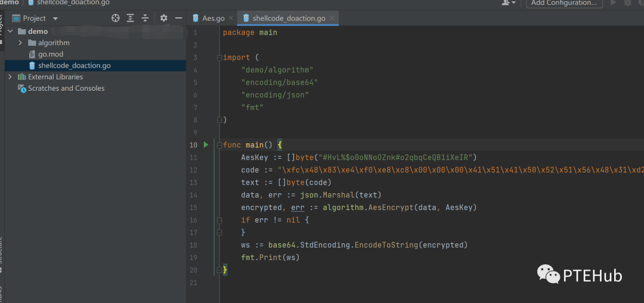This screenshot has height=303, width=644.
Task: Expand the algorithm folder
Action: point(20,43)
